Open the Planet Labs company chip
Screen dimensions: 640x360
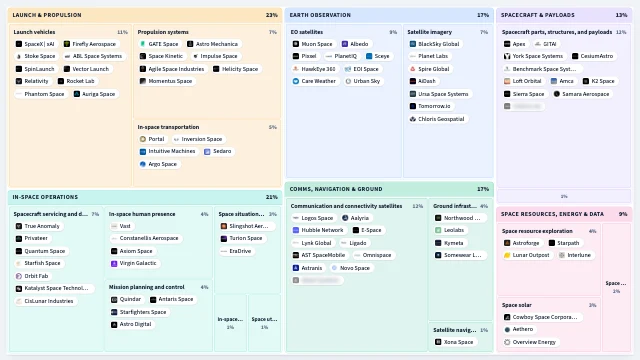429,56
